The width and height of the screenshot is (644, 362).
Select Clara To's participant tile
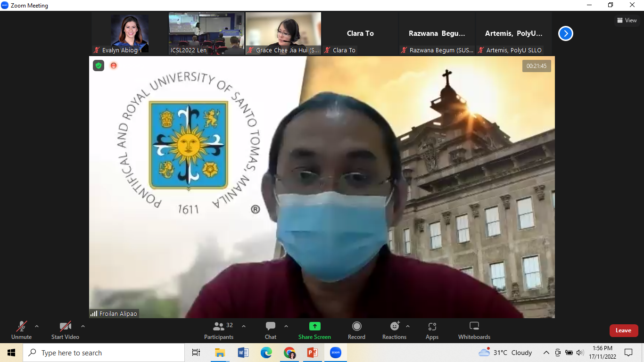tap(360, 33)
